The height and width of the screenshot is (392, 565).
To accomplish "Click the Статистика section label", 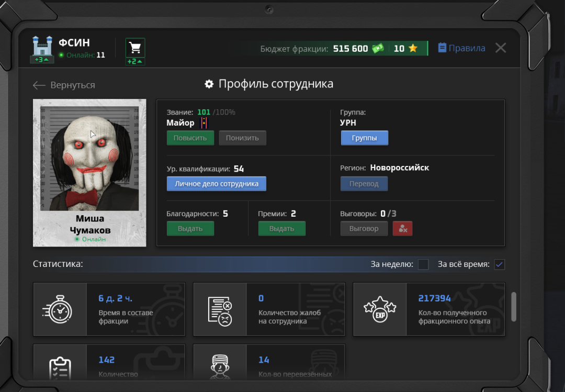I will pyautogui.click(x=58, y=264).
